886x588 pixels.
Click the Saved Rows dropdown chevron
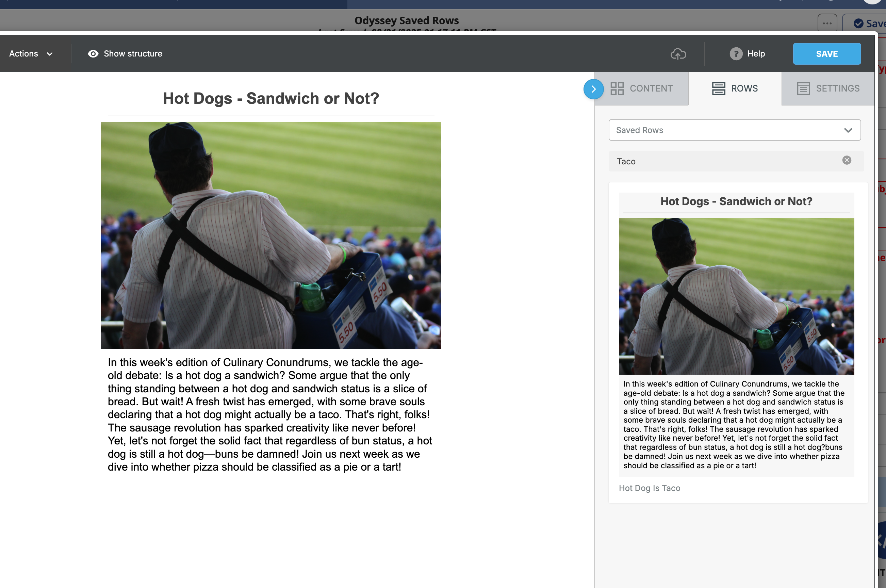[x=848, y=130]
